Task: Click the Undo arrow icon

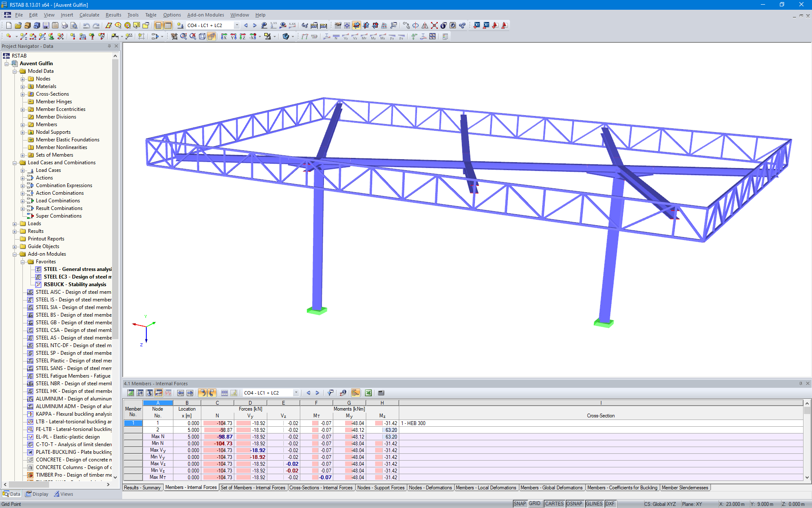Action: [x=86, y=25]
